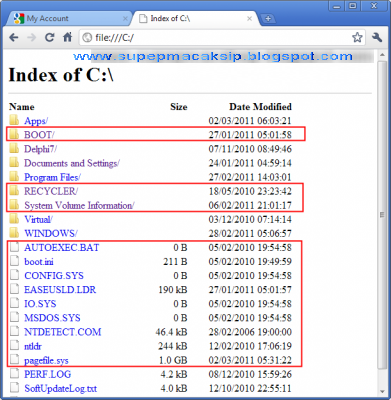Open the Documents and Settings/ link
This screenshot has width=391, height=400.
(x=72, y=163)
